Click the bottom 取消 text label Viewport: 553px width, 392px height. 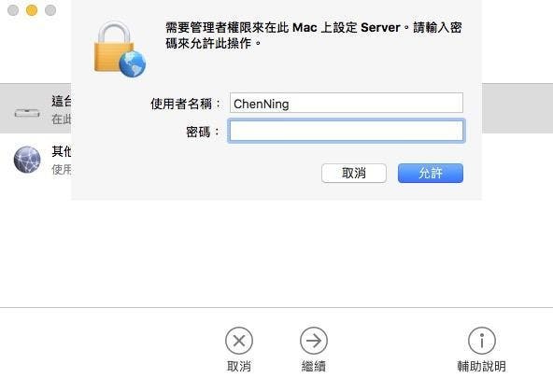click(x=239, y=366)
